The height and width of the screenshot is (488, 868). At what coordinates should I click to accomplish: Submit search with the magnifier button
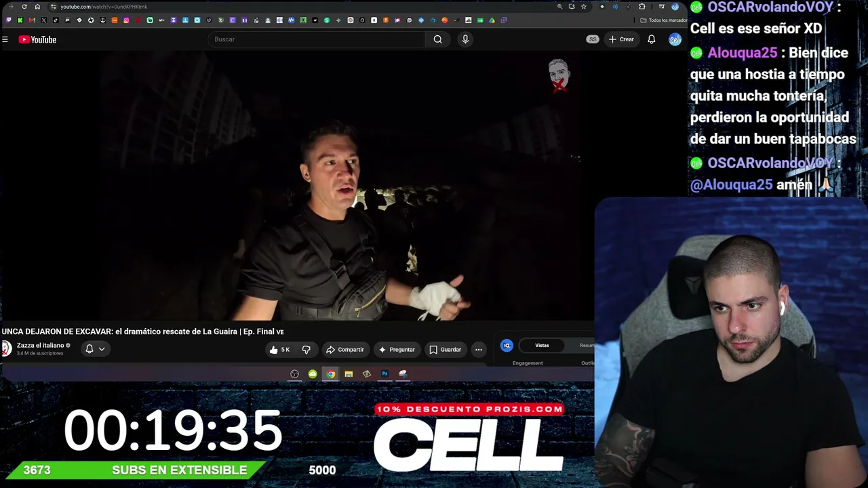pos(438,39)
